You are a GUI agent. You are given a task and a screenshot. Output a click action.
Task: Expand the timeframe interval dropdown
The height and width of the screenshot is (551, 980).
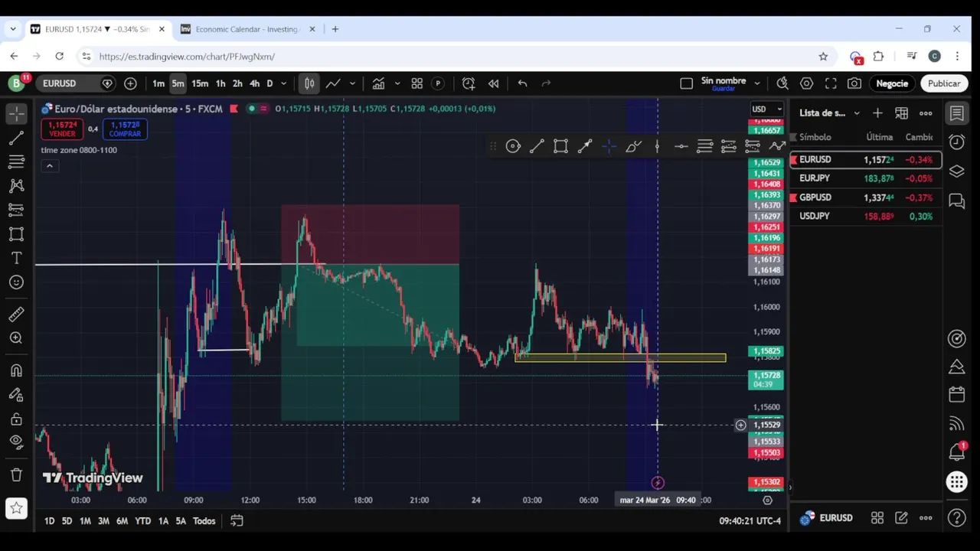point(283,83)
